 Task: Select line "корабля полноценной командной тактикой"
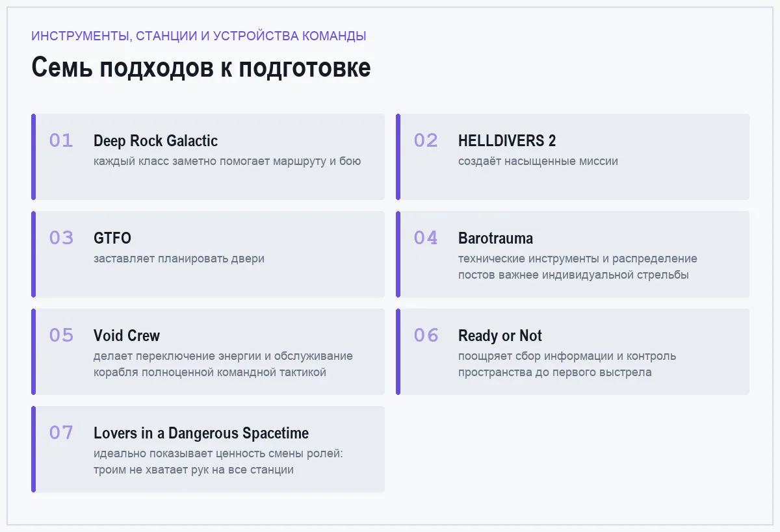click(210, 372)
